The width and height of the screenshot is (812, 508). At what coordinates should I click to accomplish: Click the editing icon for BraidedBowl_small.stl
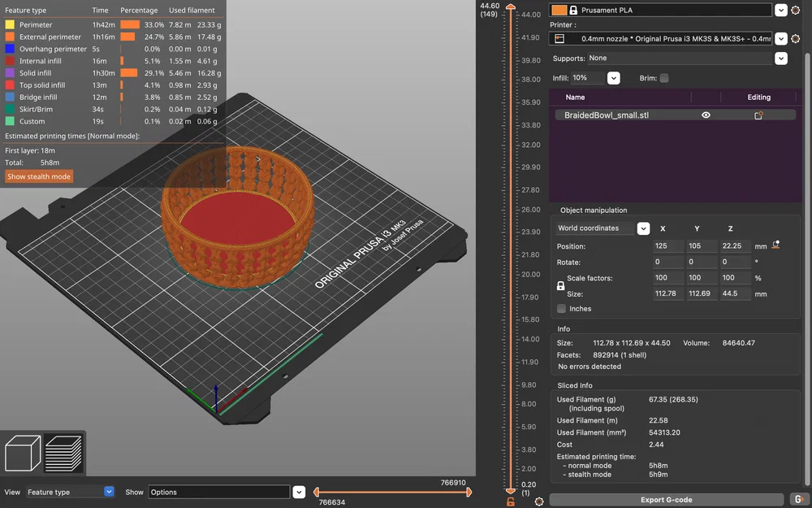coord(758,115)
